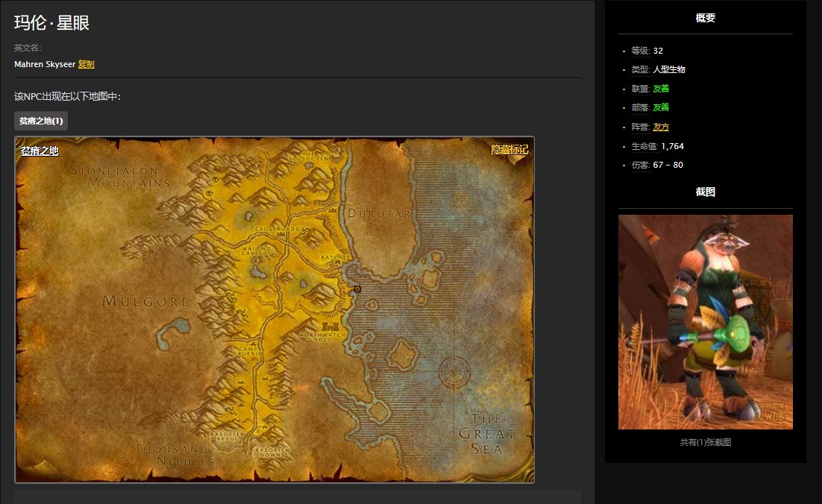
Task: Click the Wailing Caverns map label
Action: [256, 250]
